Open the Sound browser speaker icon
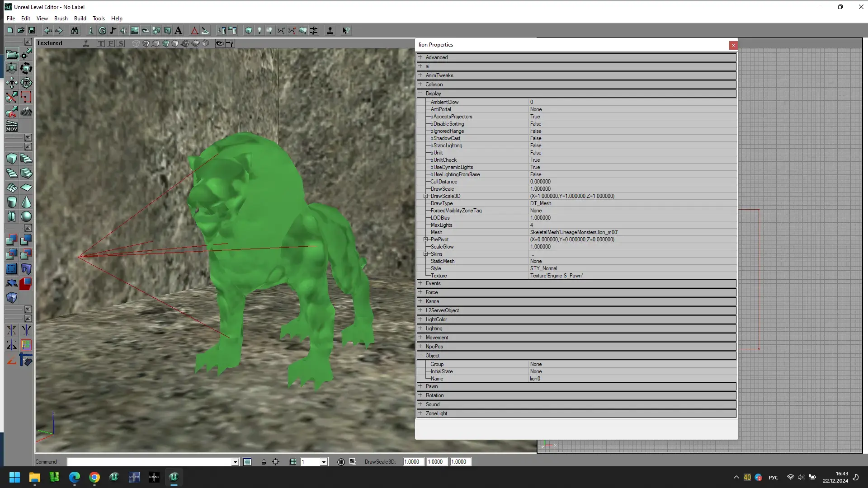Image resolution: width=868 pixels, height=488 pixels. (x=124, y=30)
